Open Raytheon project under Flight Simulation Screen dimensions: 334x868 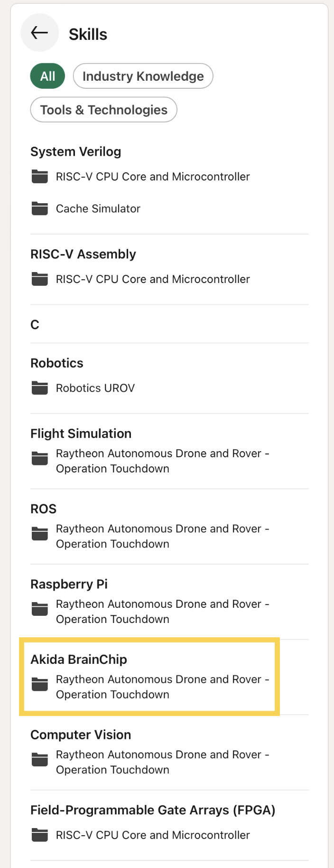tap(162, 461)
